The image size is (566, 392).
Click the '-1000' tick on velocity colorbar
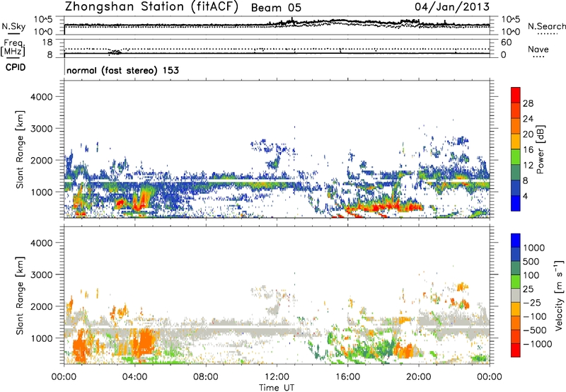pos(537,344)
